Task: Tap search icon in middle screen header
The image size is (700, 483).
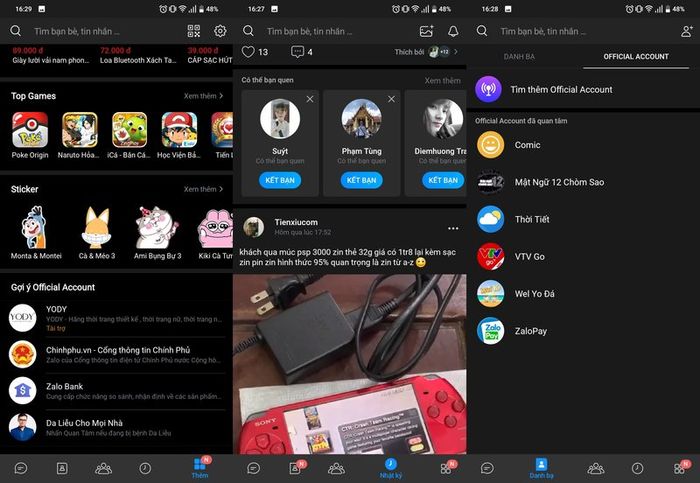Action: point(249,31)
